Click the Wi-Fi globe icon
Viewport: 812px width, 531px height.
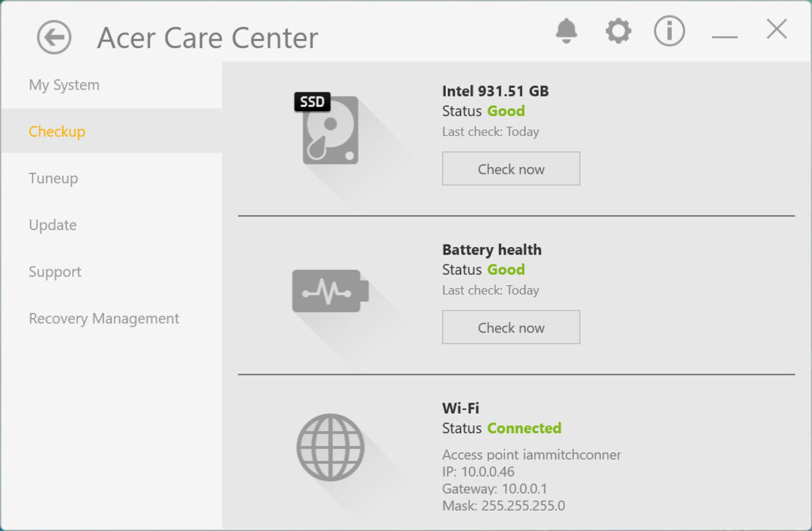click(x=331, y=447)
